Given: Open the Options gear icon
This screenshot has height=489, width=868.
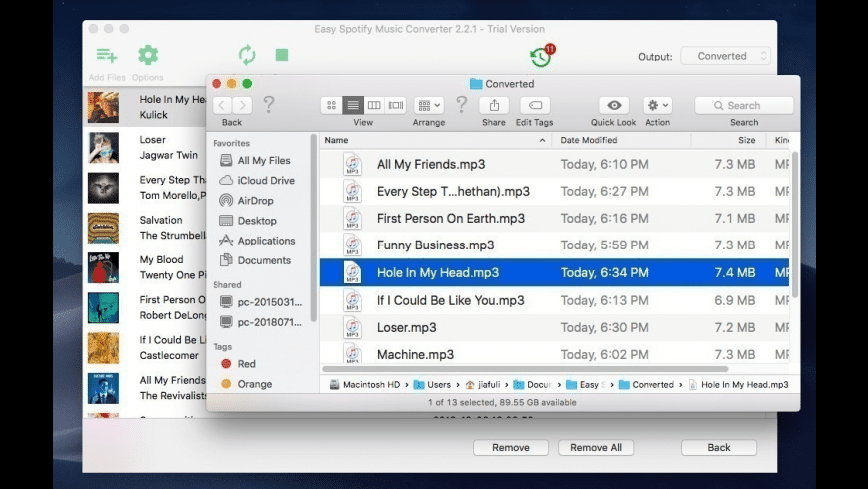Looking at the screenshot, I should point(148,56).
